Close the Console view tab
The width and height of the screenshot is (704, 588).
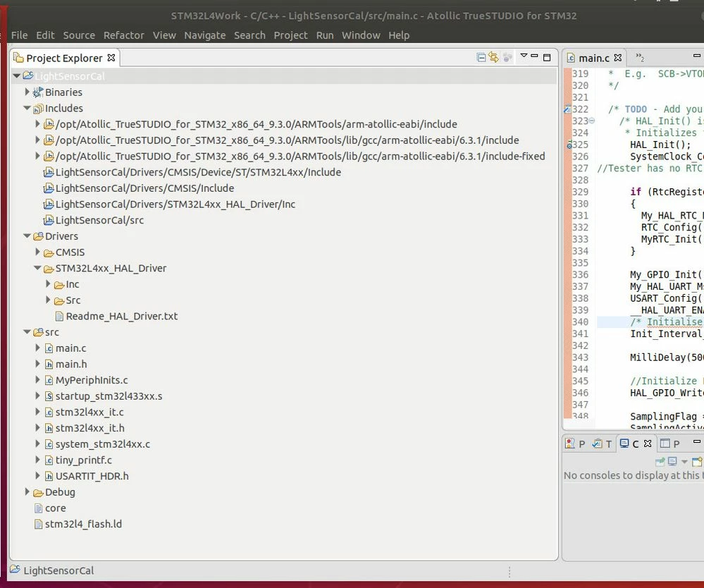pyautogui.click(x=648, y=443)
